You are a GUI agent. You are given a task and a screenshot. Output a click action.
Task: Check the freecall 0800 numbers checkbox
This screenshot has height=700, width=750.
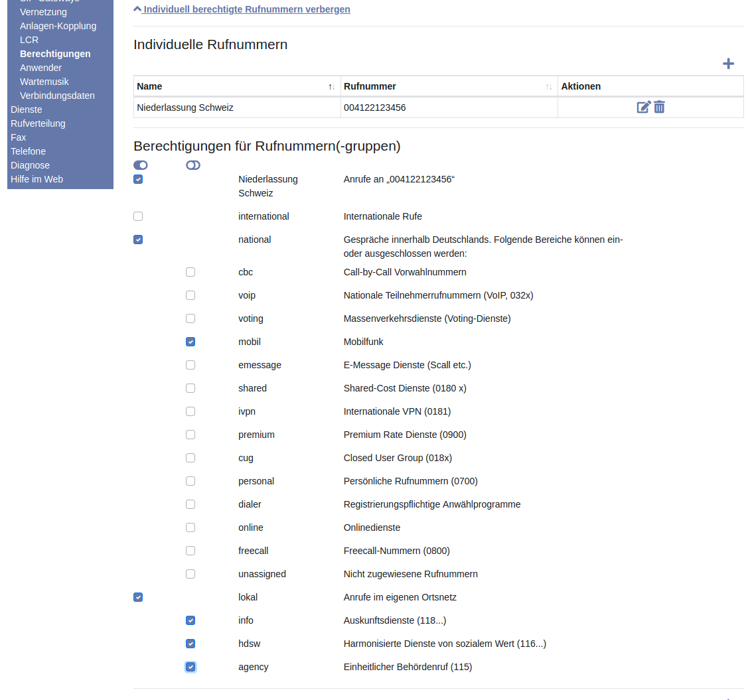tap(190, 551)
